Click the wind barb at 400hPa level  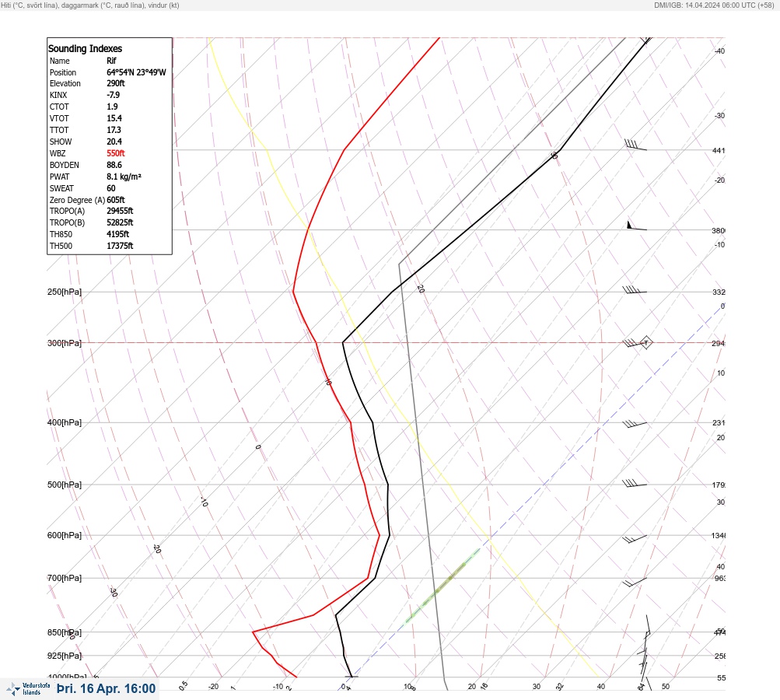pyautogui.click(x=635, y=424)
